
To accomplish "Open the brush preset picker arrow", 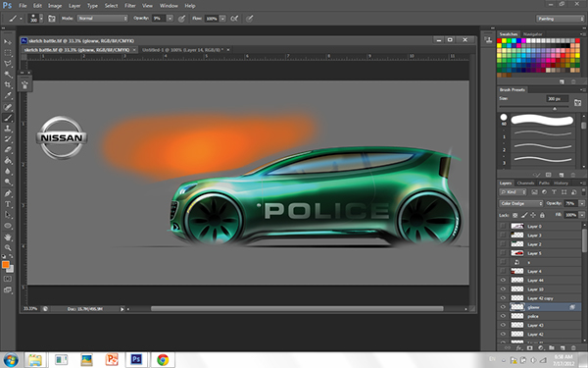I will pos(41,19).
